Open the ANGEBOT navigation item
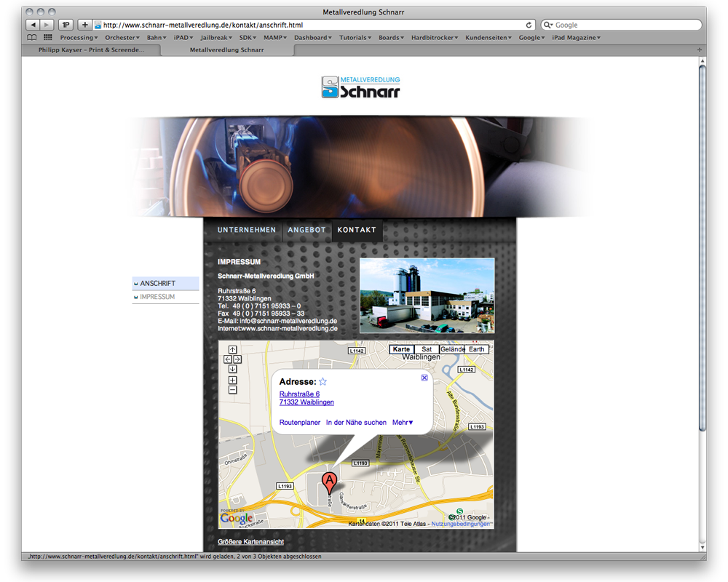The height and width of the screenshot is (582, 728). [307, 230]
